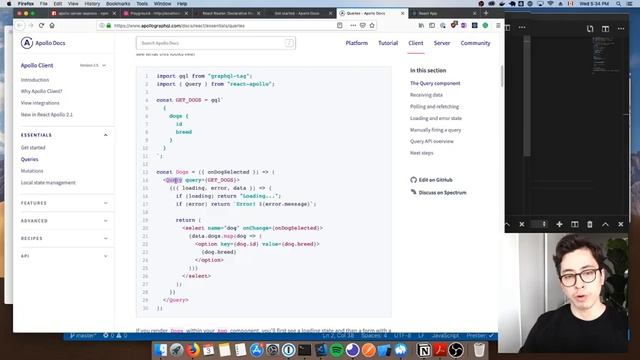Jump to Polling and refetching section
Screen dimensions: 640x360
click(x=434, y=107)
